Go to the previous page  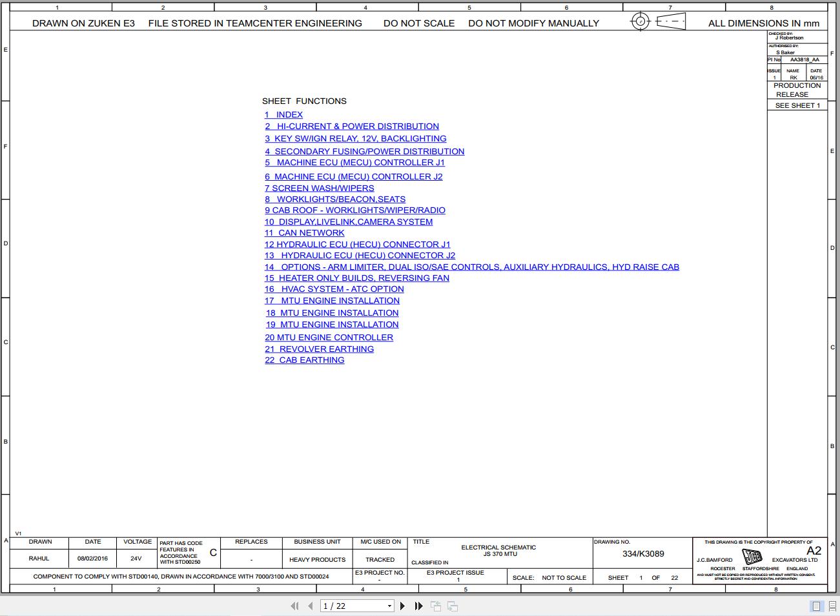point(311,606)
